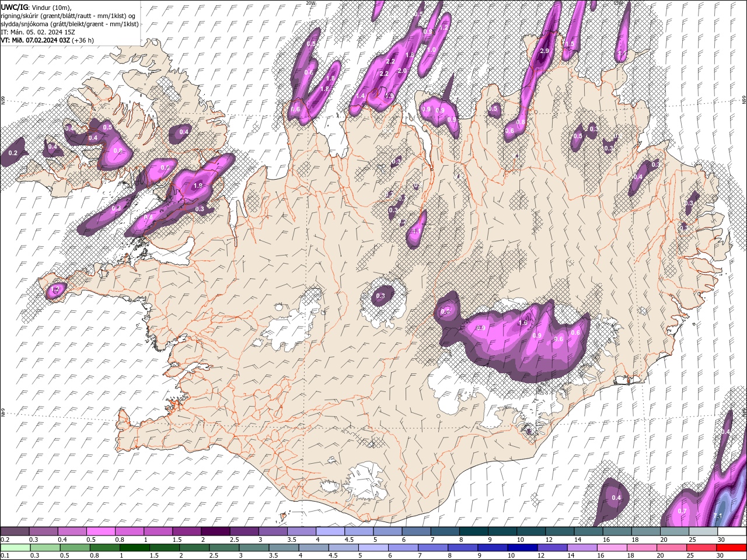Click the '7.1' precipitation value on the map

718,516
